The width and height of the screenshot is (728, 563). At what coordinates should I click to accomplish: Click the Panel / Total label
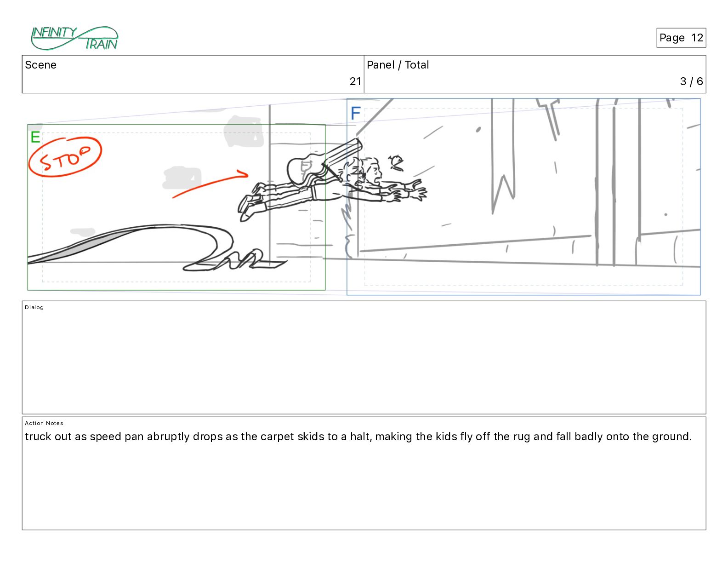tap(398, 65)
